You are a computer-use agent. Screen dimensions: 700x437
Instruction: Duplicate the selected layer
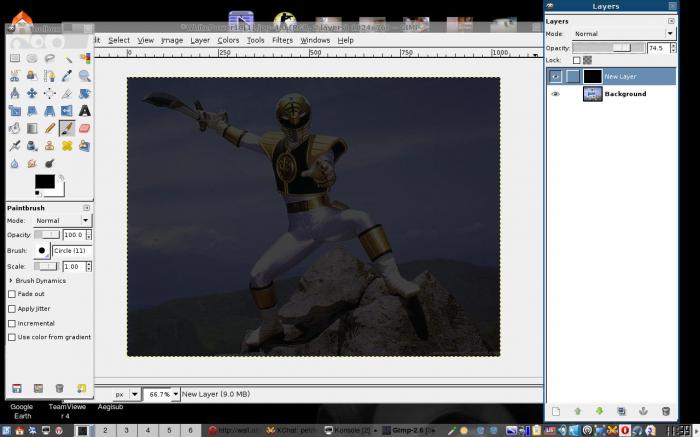click(x=621, y=411)
